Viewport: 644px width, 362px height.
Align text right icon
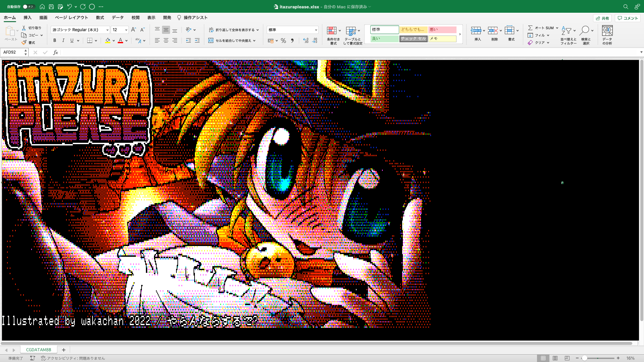[175, 40]
